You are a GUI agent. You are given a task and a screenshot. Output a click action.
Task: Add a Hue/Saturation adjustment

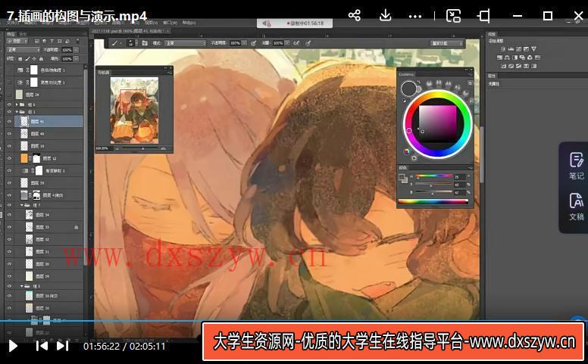tap(499, 58)
